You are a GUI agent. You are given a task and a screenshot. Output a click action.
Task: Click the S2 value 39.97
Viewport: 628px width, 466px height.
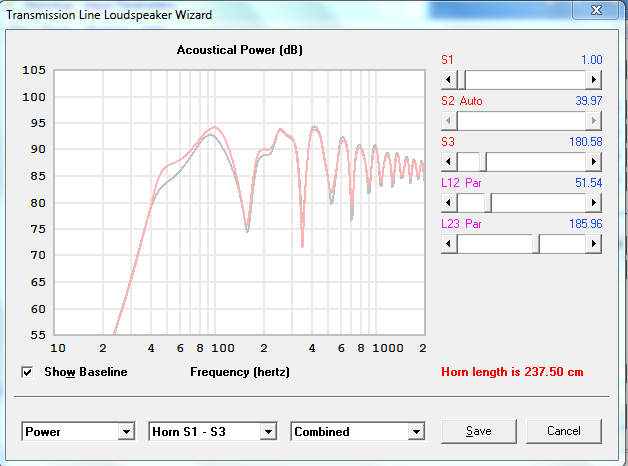coord(589,100)
